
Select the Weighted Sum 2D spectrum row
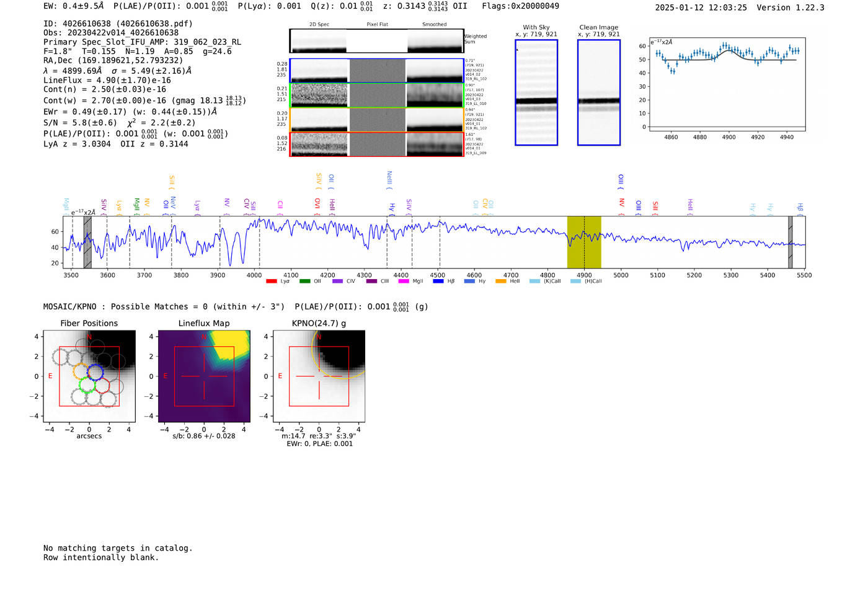coord(377,41)
